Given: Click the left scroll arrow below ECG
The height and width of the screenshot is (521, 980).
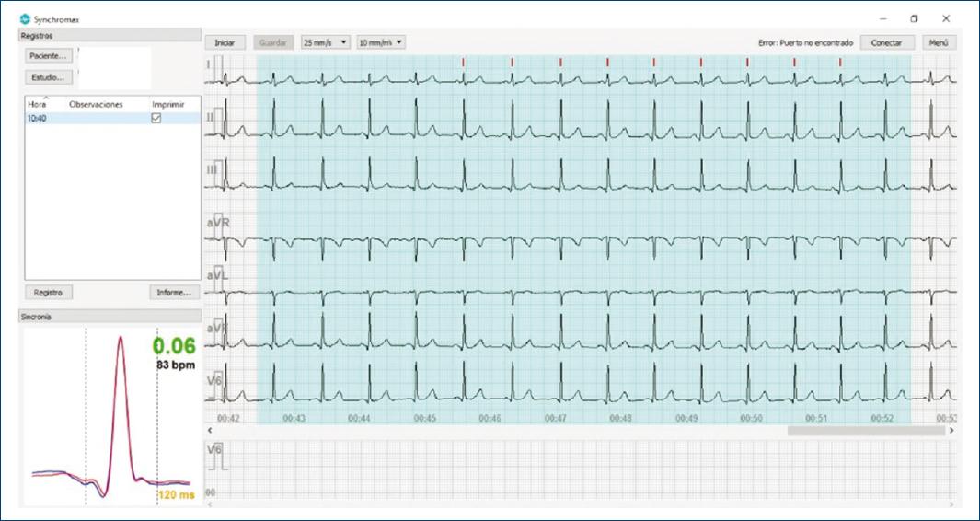Looking at the screenshot, I should (x=211, y=431).
